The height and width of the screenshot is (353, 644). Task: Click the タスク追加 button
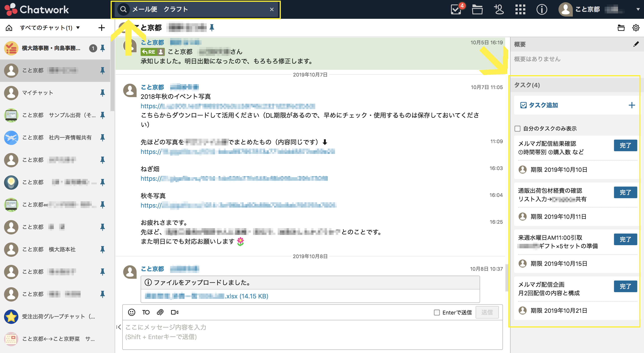pyautogui.click(x=543, y=105)
